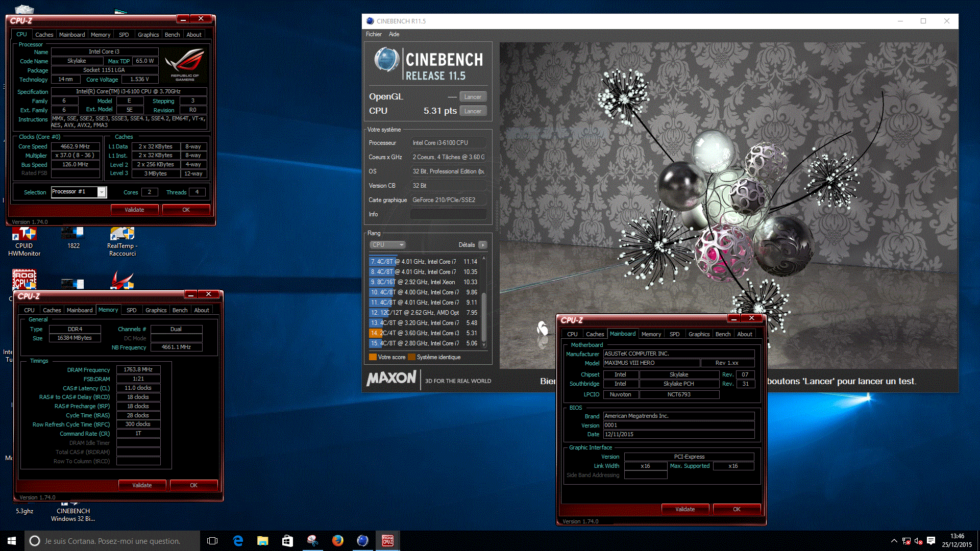Image resolution: width=980 pixels, height=551 pixels.
Task: Click the MAXIMUS VIII HERO model field
Action: (651, 363)
